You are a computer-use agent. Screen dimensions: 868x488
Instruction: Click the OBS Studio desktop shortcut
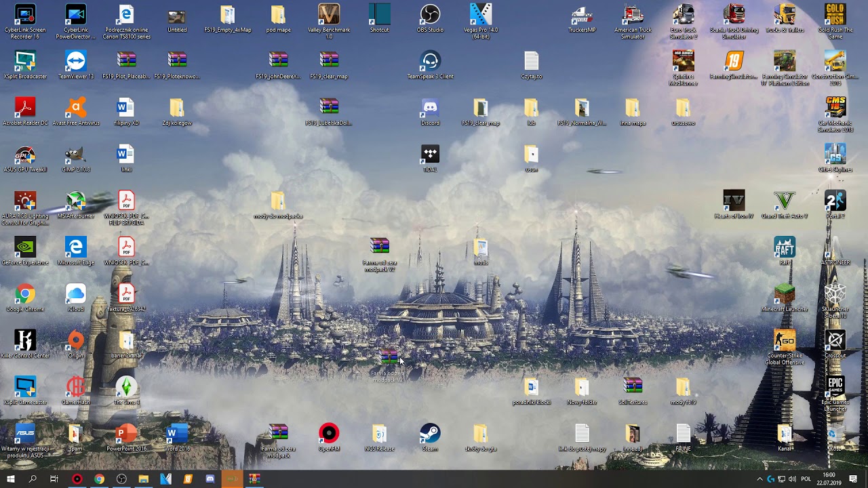point(430,18)
